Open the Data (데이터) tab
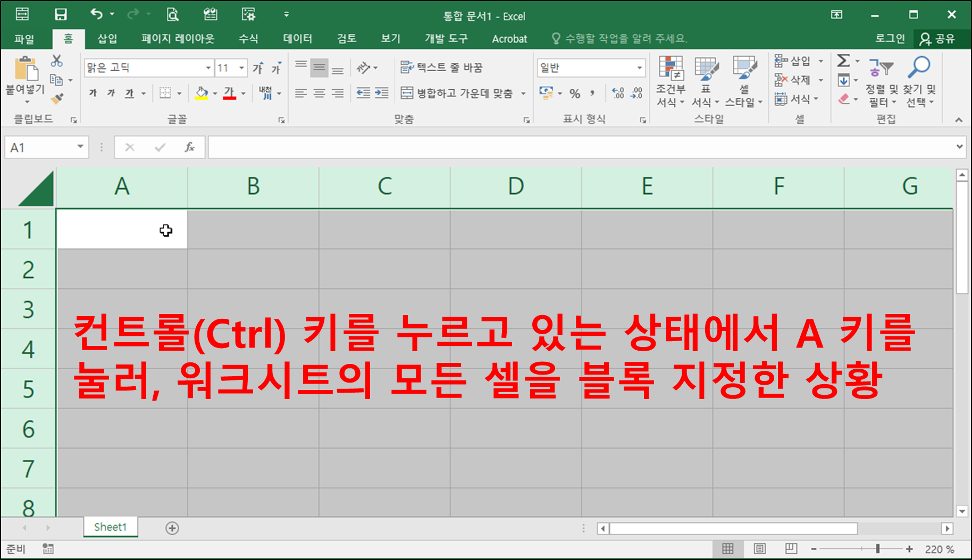 tap(298, 39)
